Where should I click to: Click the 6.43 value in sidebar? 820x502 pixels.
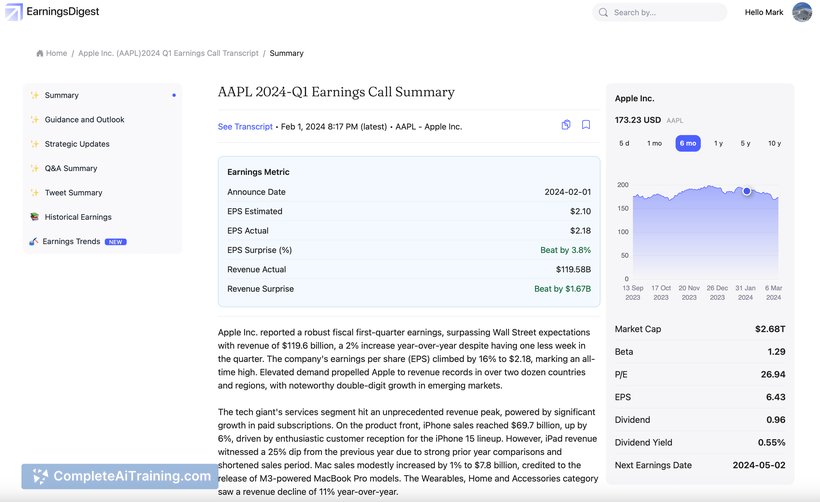pos(776,397)
